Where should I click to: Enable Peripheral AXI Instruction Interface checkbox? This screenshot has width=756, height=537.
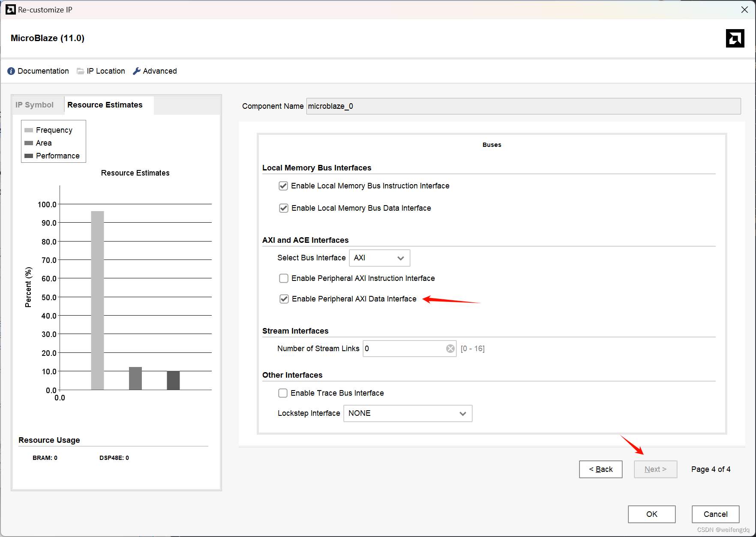284,278
